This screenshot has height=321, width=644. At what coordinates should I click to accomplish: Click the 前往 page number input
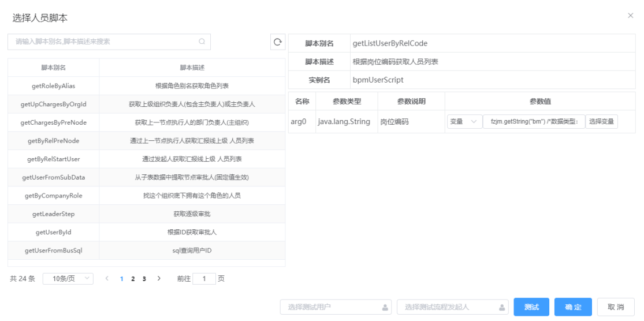[x=204, y=279]
